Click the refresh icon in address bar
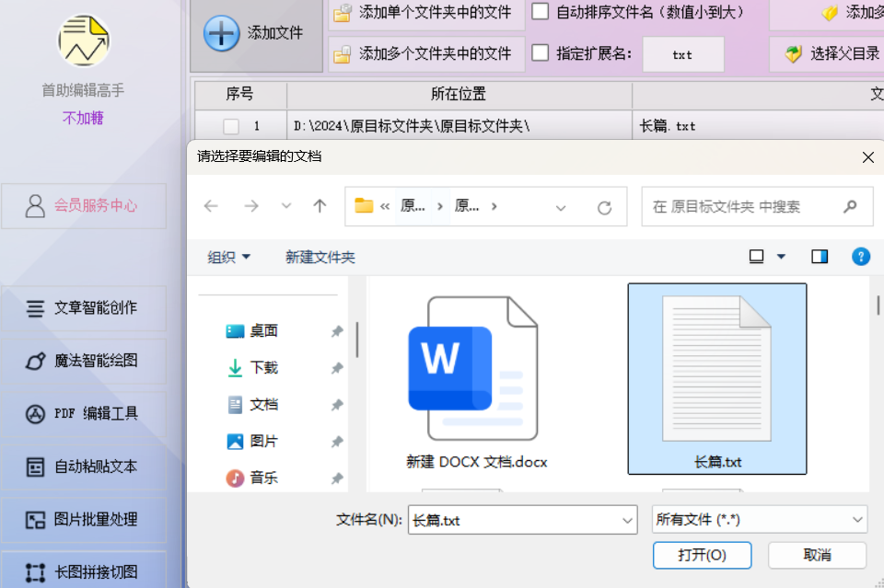884x588 pixels. tap(604, 207)
